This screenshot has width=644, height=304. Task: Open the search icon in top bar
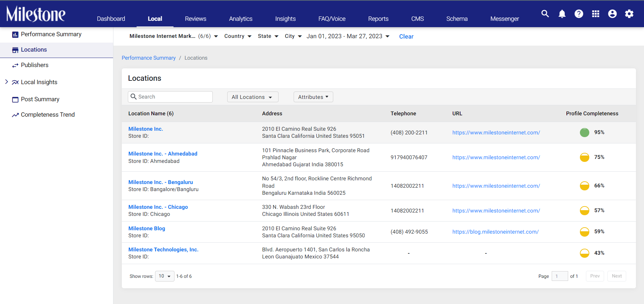(x=545, y=14)
